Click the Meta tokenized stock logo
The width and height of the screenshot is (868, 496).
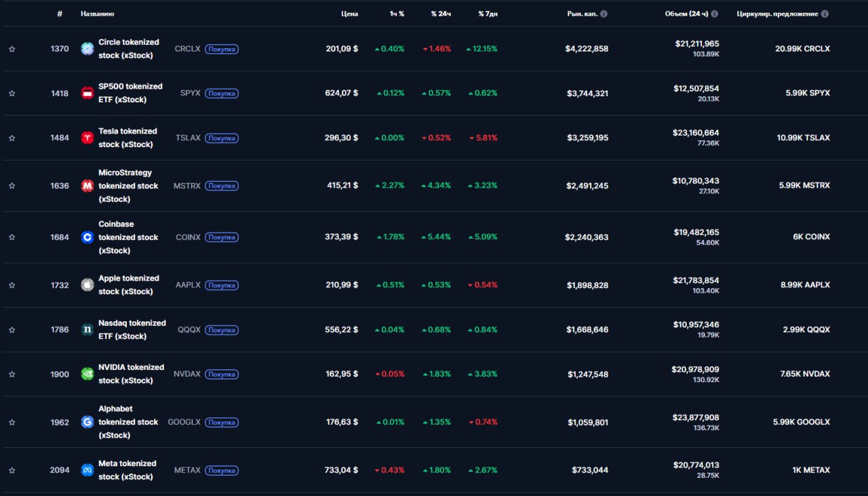[x=87, y=470]
